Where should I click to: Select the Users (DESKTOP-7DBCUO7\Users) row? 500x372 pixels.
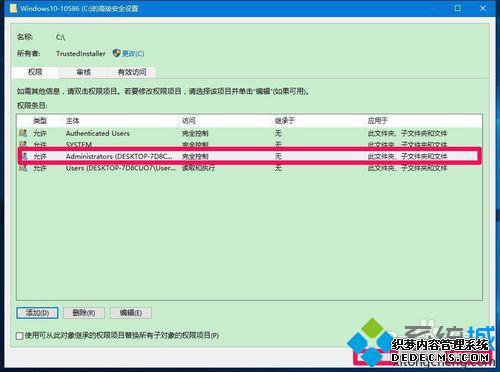(x=249, y=168)
